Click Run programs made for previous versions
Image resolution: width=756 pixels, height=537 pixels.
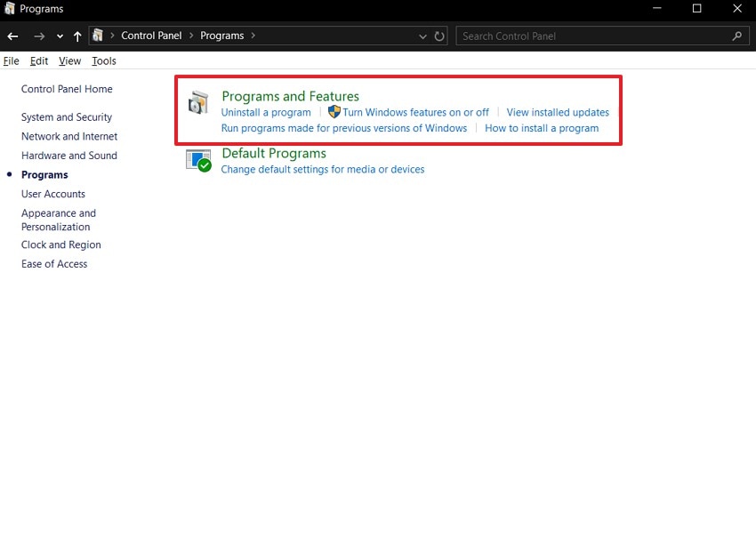(x=344, y=128)
